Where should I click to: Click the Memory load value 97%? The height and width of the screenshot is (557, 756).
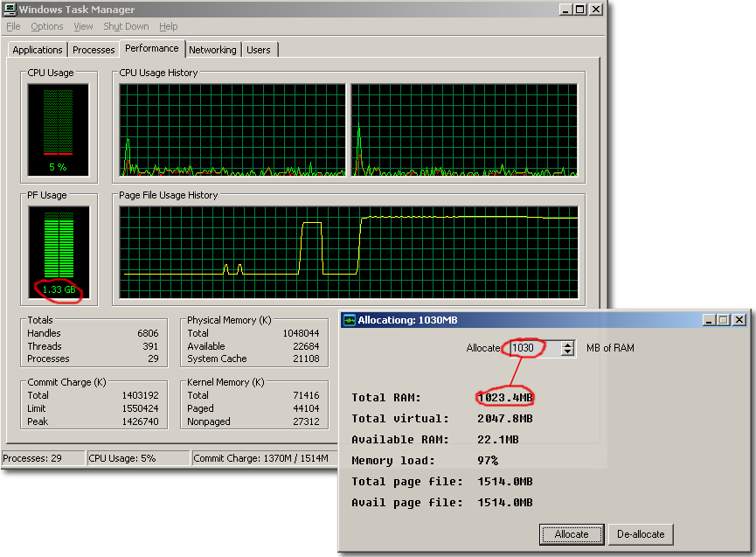coord(488,461)
